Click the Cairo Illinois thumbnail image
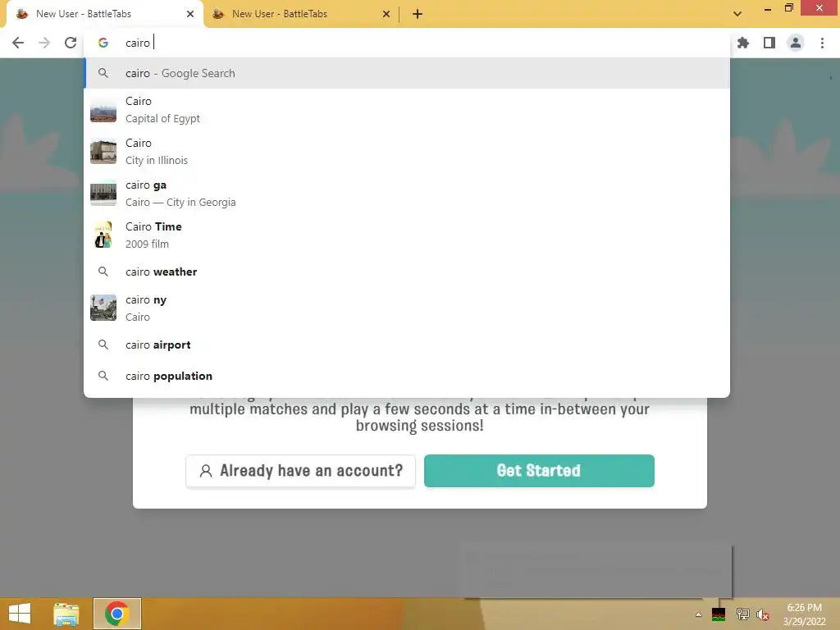The height and width of the screenshot is (630, 840). (103, 152)
